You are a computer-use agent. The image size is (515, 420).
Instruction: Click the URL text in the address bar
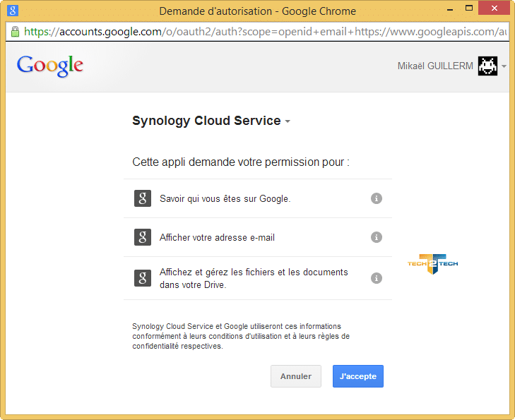point(265,32)
